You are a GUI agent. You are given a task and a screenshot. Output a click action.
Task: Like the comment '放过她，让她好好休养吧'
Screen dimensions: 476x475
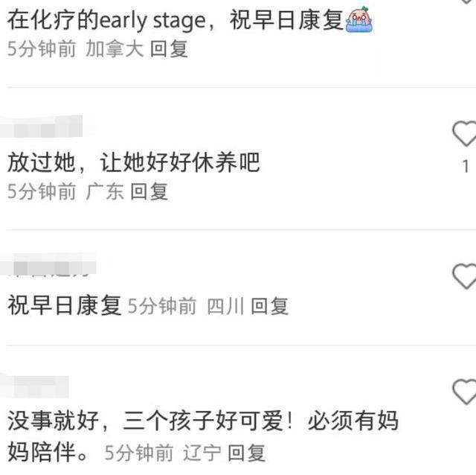click(464, 133)
